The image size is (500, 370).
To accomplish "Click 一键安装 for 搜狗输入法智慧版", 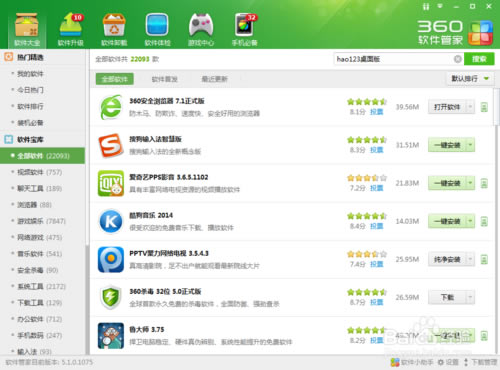I will (447, 145).
